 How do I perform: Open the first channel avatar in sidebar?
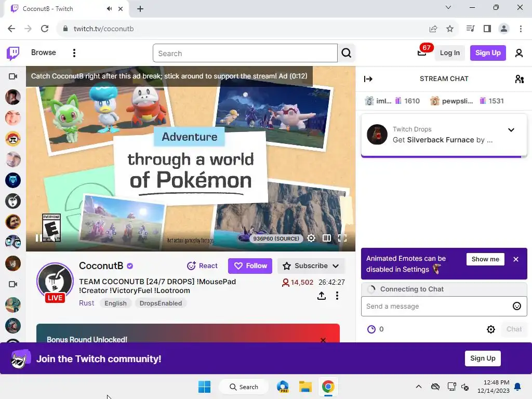point(13,97)
